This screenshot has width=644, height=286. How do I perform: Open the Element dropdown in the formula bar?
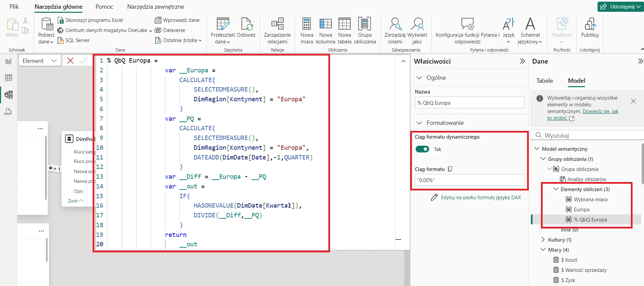point(40,61)
